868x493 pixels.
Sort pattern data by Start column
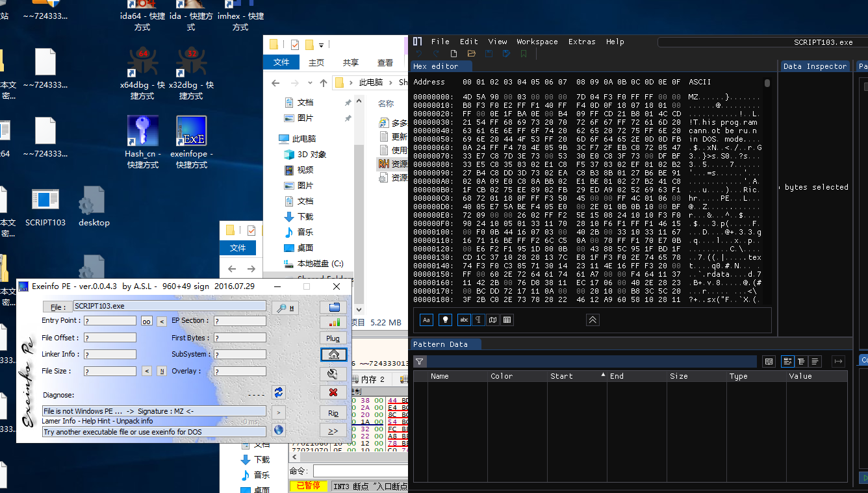click(x=577, y=376)
